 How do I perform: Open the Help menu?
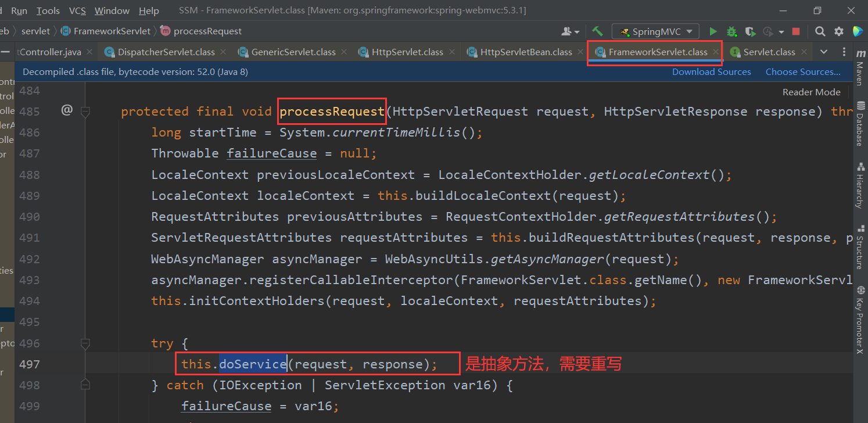[149, 10]
